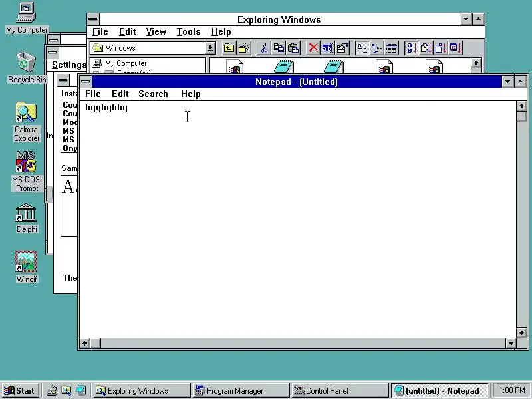
Task: Switch to Control Panel taskbar button
Action: point(340,391)
